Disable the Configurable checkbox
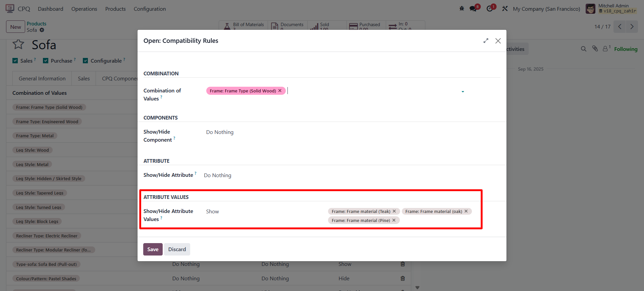The height and width of the screenshot is (291, 644). pos(85,61)
